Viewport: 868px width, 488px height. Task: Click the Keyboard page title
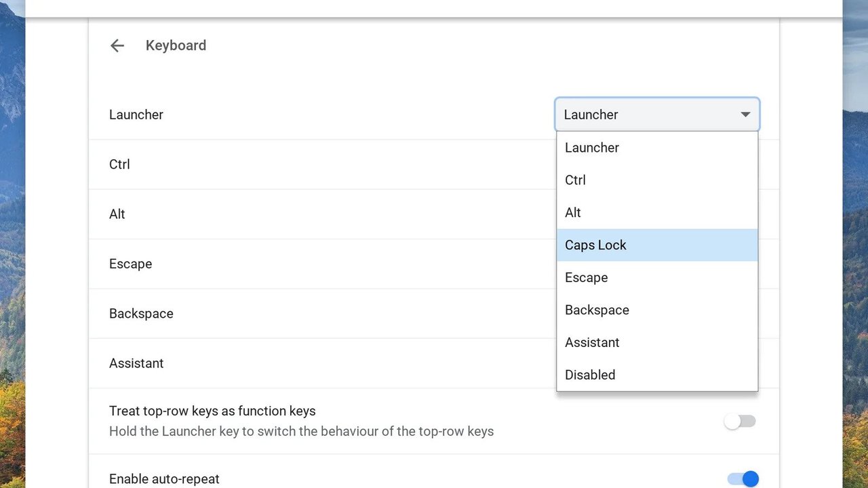pos(176,45)
